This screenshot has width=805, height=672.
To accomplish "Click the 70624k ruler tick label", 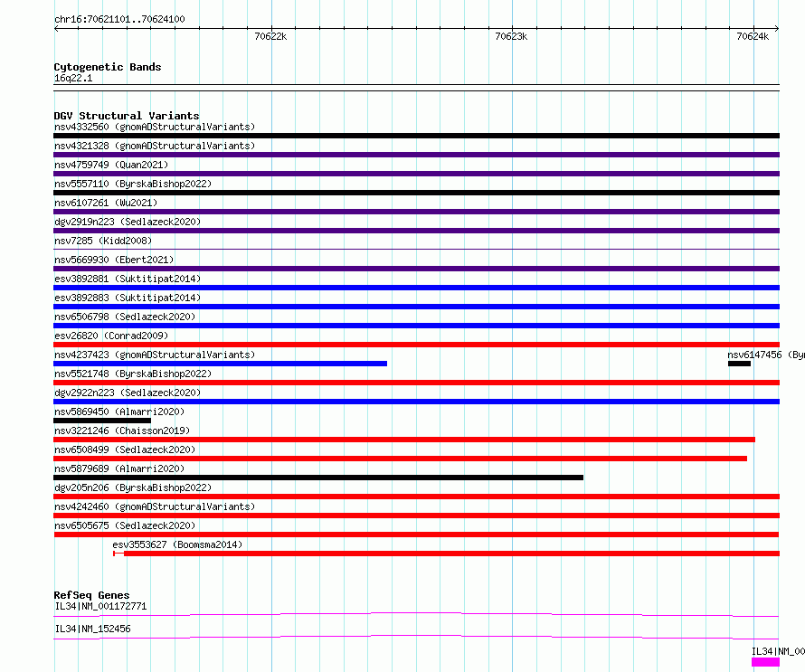I will point(753,36).
